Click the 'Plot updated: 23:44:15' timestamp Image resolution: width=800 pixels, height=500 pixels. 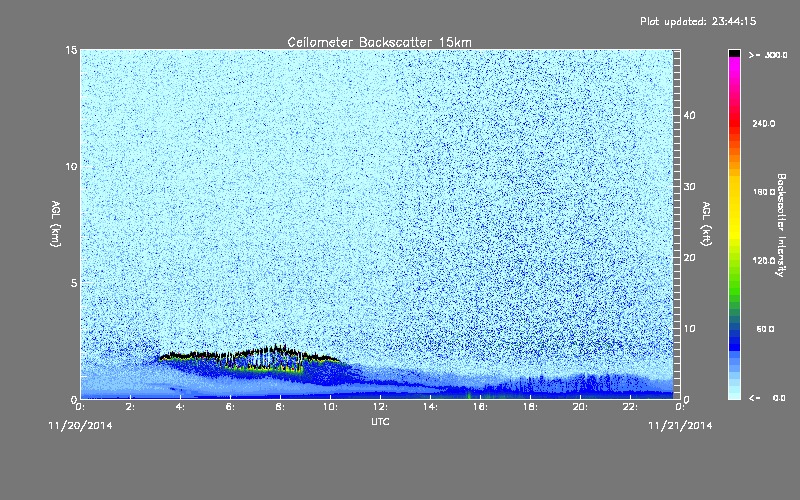[698, 21]
